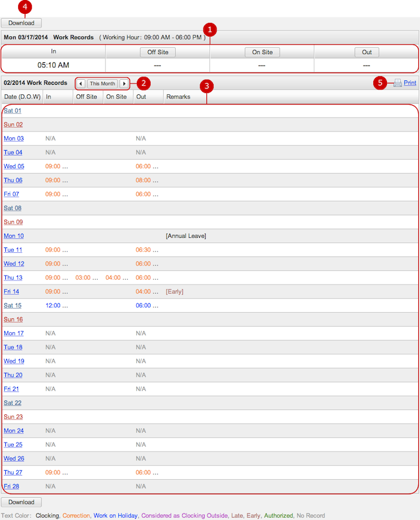Click Thu 27 Out time 06:00

point(147,473)
